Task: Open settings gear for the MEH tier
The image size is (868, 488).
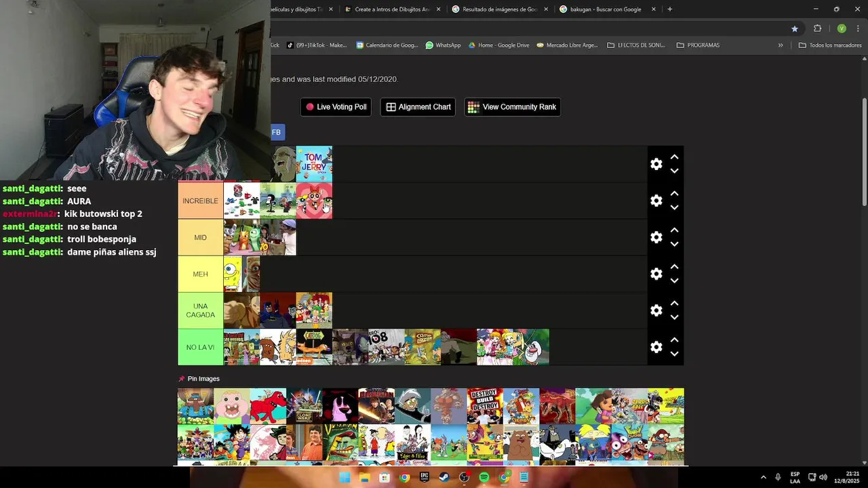Action: (656, 274)
